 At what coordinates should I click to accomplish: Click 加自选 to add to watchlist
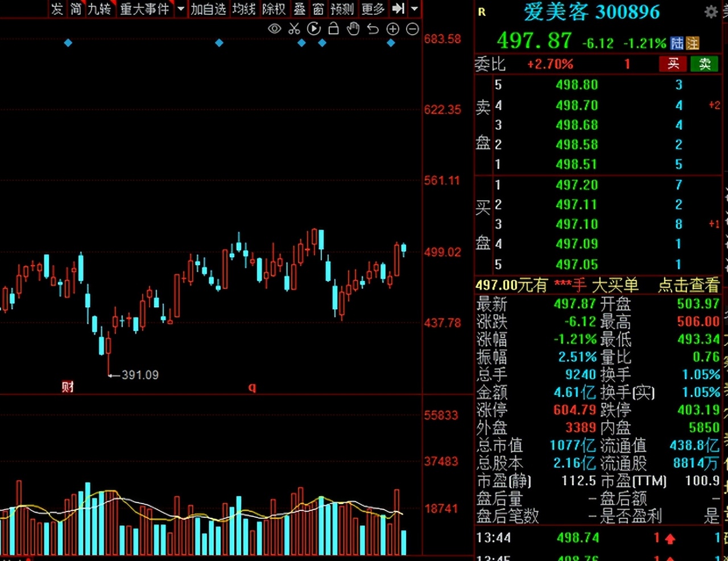coord(208,9)
